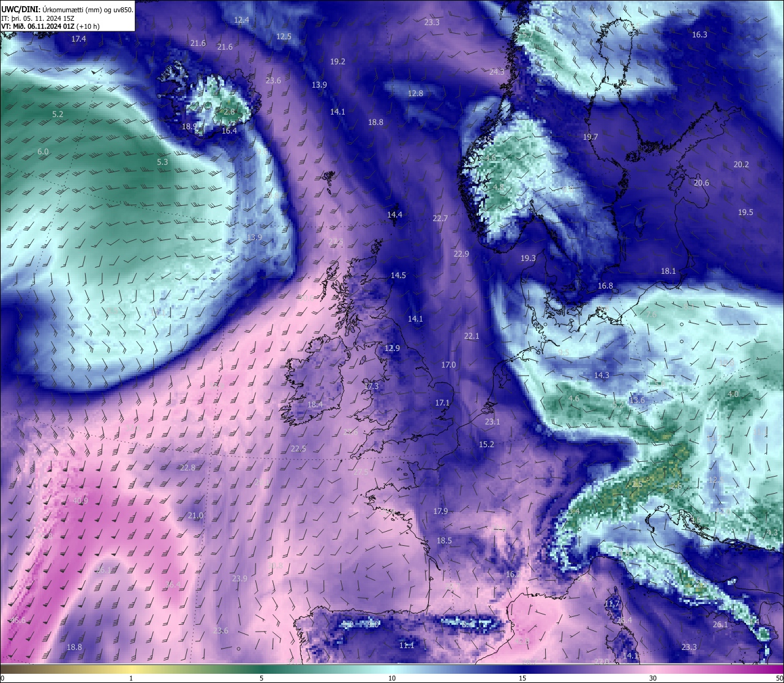Click the 17.9 value over France

pos(440,511)
